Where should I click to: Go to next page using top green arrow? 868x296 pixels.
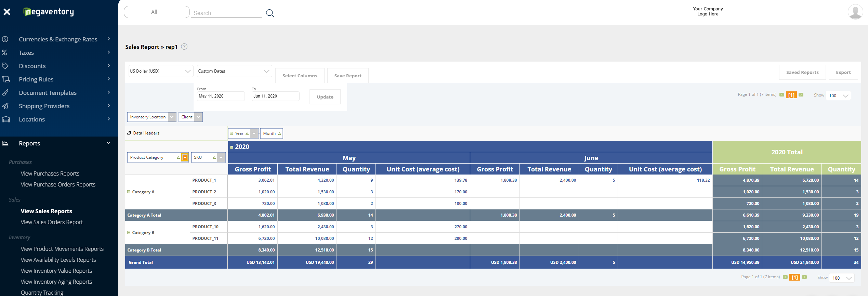[801, 95]
